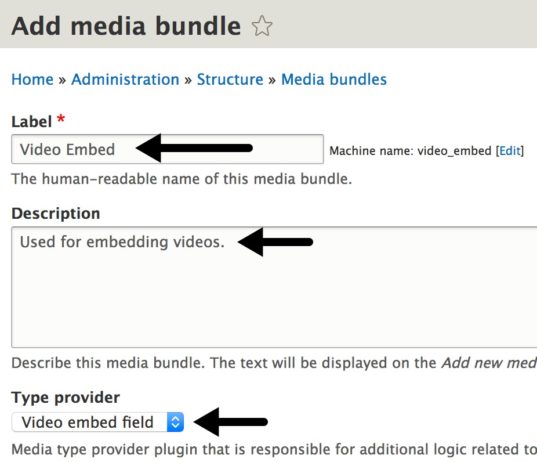Navigate to the Structure breadcrumb
The image size is (537, 462).
point(230,79)
